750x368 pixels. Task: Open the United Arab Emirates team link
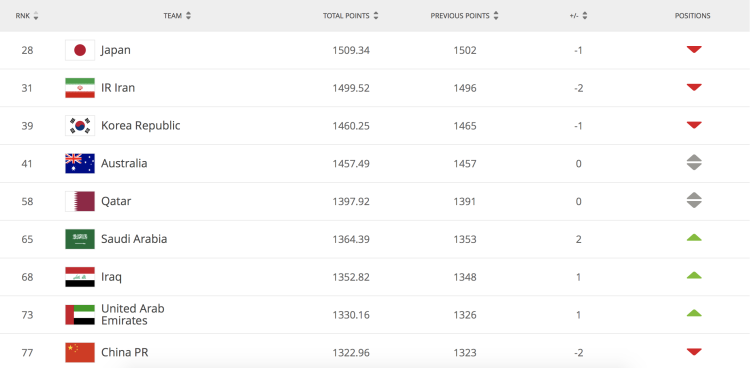(132, 314)
